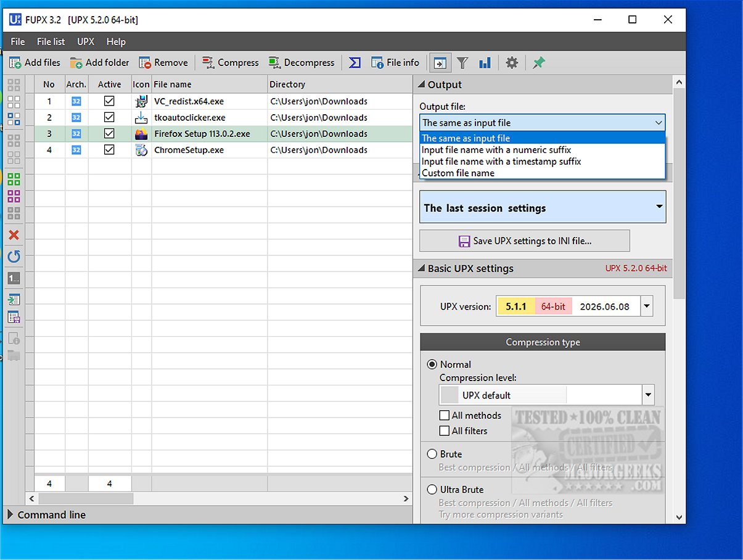Click the Compress toolbar button

click(231, 62)
